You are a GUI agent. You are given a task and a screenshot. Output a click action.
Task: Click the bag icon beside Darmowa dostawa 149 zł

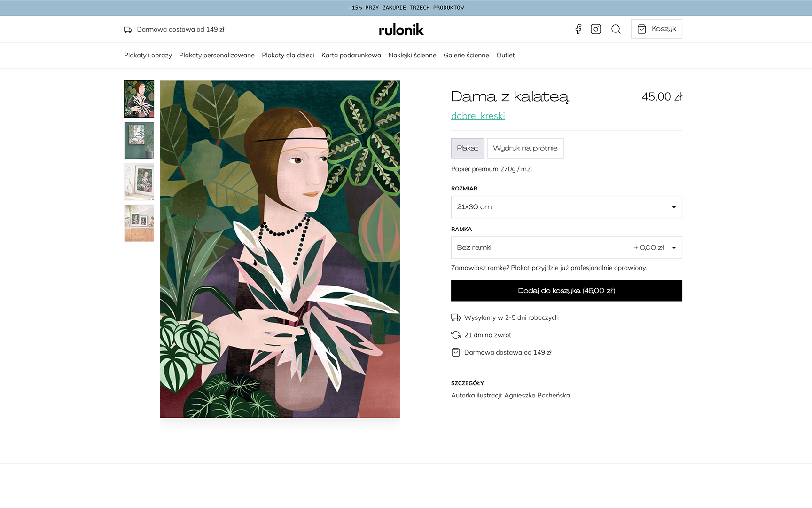(x=456, y=352)
